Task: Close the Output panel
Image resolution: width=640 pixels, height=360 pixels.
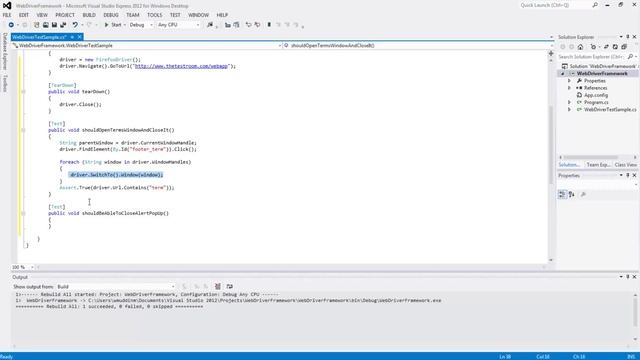Action: 635,277
